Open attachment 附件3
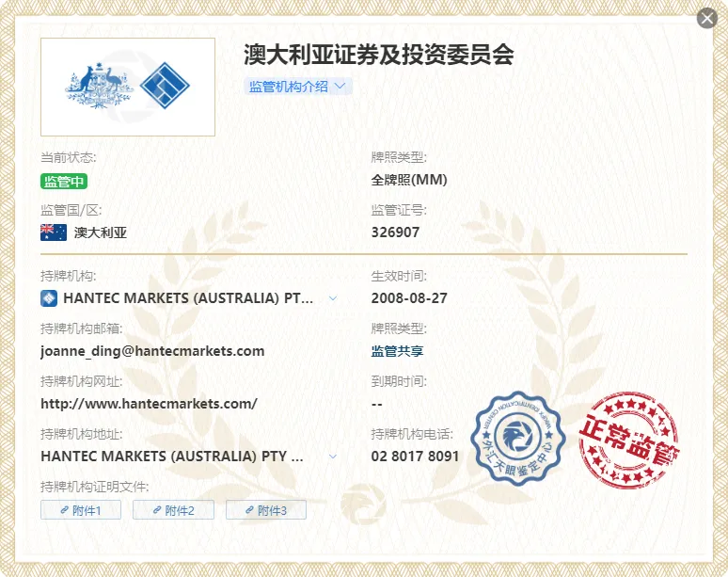 pyautogui.click(x=266, y=510)
